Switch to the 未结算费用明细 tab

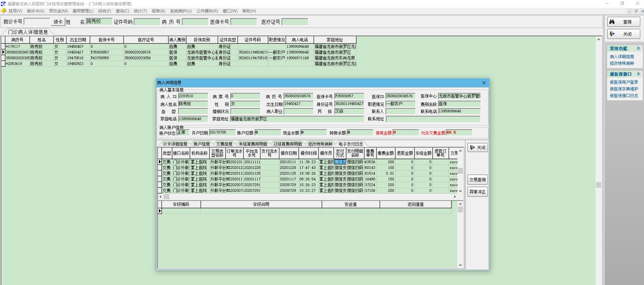point(253,144)
